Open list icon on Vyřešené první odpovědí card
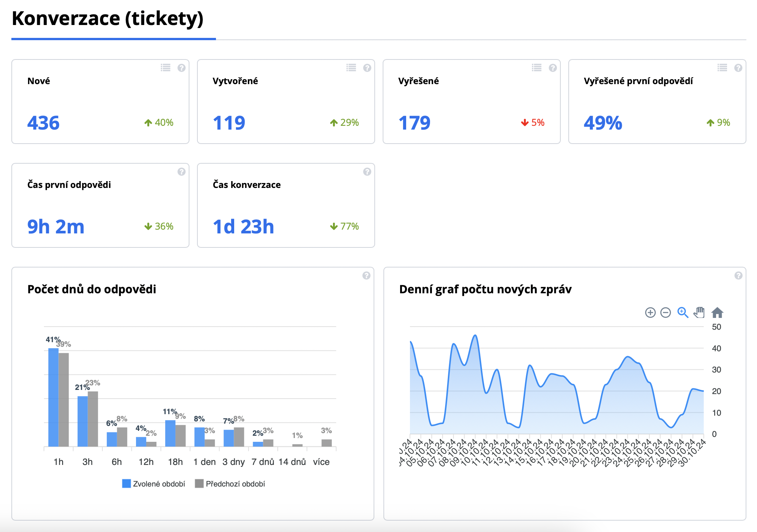Viewport: 757px width, 532px height. click(x=723, y=68)
